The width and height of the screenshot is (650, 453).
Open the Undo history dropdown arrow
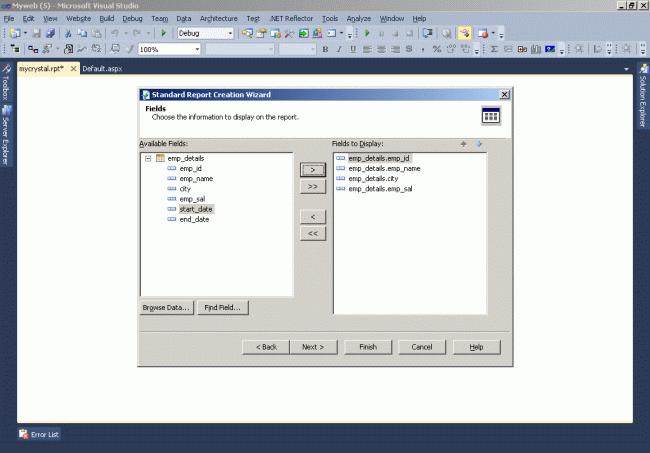click(x=126, y=33)
